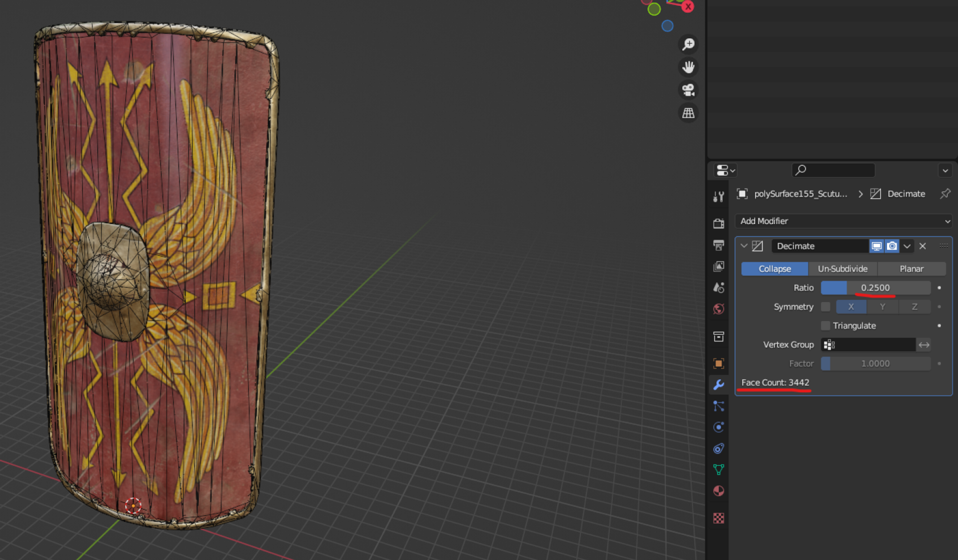958x560 pixels.
Task: Remove the Decimate modifier
Action: pos(923,246)
